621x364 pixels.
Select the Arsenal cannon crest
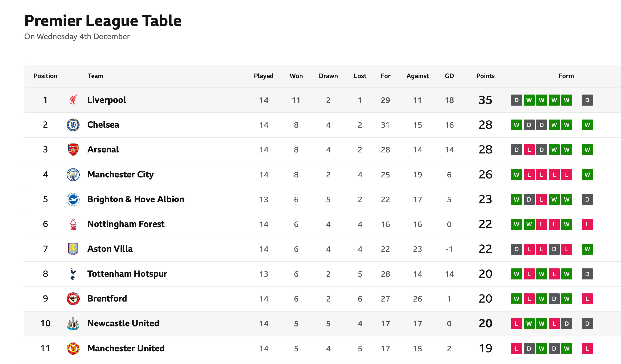click(73, 150)
